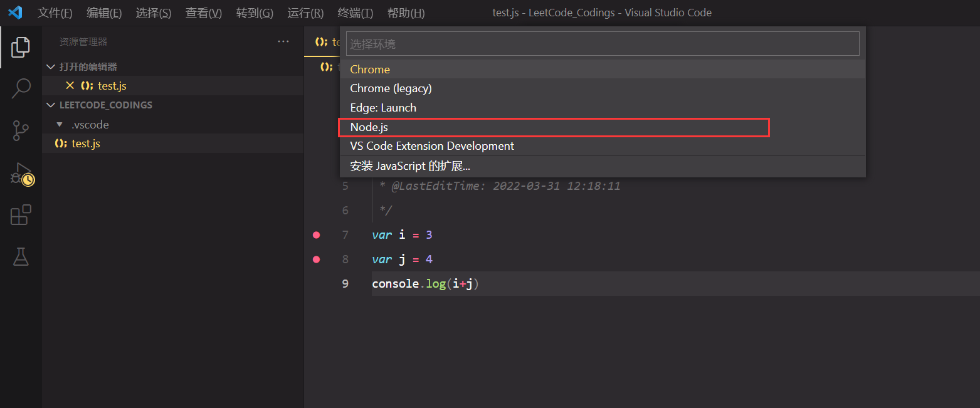The height and width of the screenshot is (408, 980).
Task: Open the 转到(G) menu
Action: pyautogui.click(x=255, y=13)
